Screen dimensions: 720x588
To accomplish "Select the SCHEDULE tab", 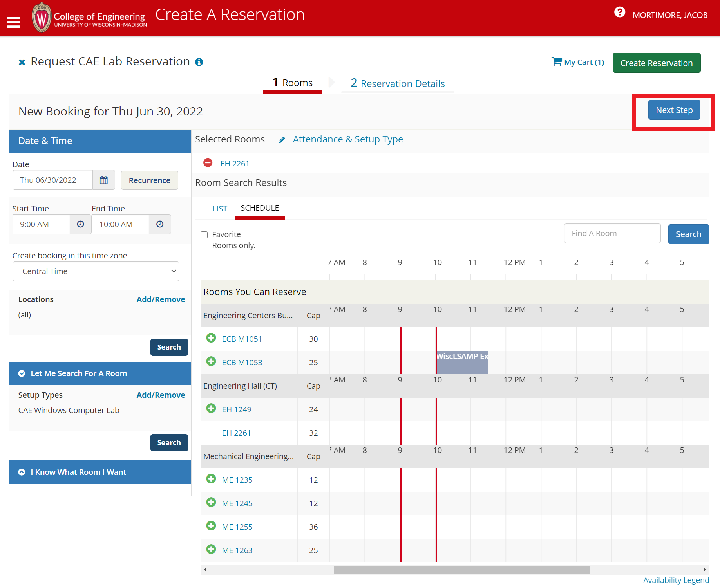I will click(x=260, y=208).
